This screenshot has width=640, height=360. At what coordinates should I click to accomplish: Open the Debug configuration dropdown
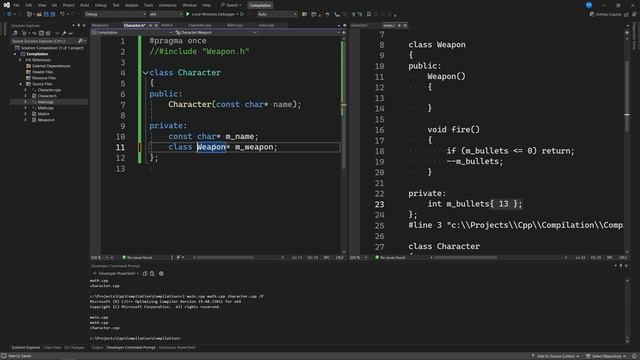click(116, 14)
